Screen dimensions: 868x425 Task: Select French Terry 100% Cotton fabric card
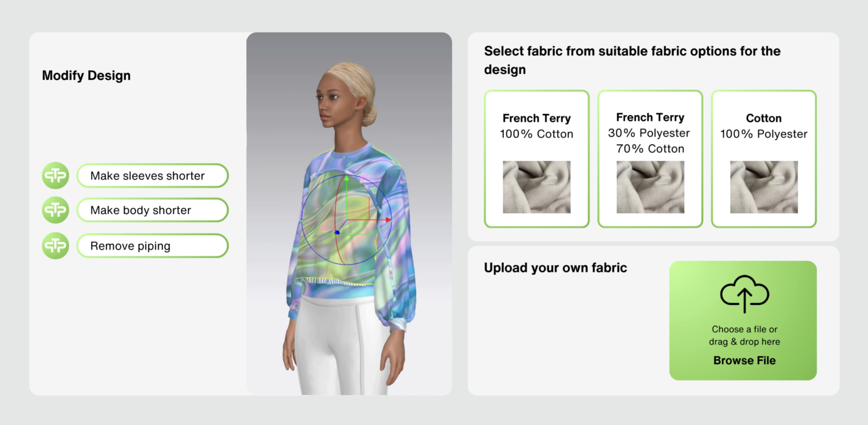537,159
